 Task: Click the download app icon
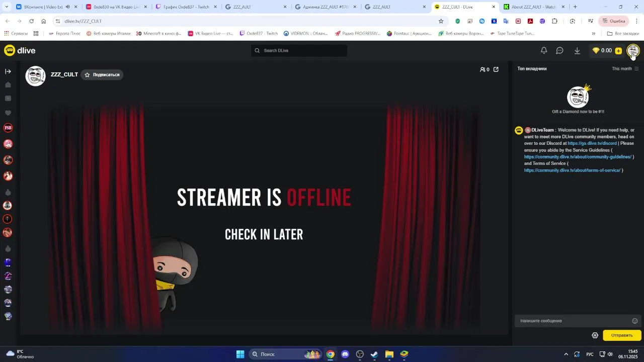(x=577, y=50)
